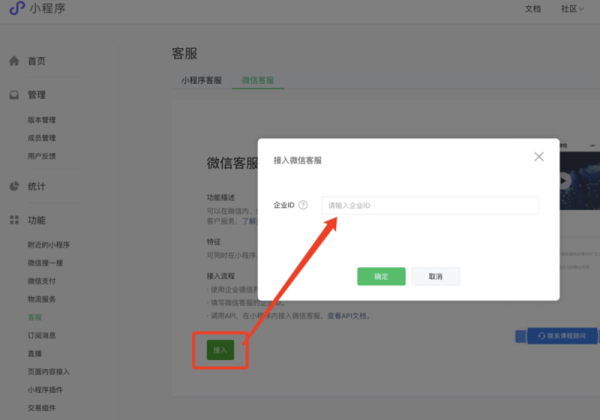Image resolution: width=600 pixels, height=420 pixels.
Task: Select the 统计 pie chart icon
Action: tap(14, 186)
